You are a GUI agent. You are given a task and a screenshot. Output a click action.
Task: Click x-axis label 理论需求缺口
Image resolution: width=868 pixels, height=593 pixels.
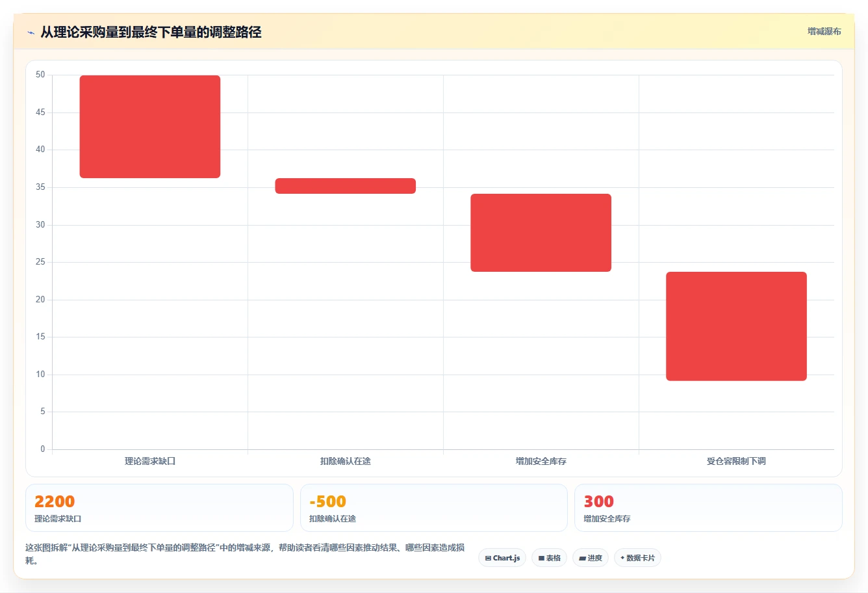click(x=150, y=461)
